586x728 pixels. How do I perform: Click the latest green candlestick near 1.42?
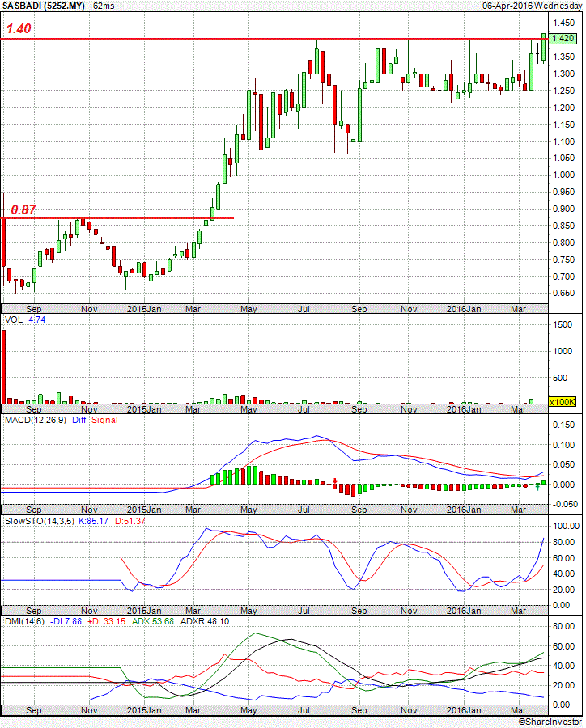544,46
